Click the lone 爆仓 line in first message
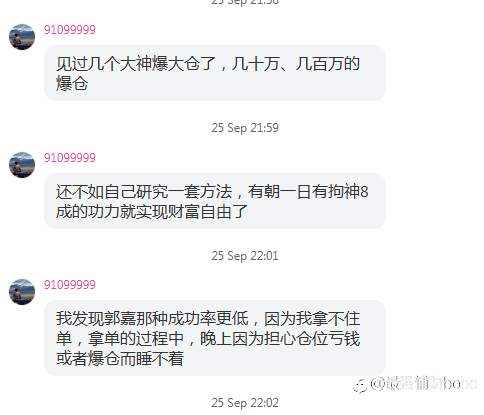This screenshot has width=484, height=415. click(72, 83)
